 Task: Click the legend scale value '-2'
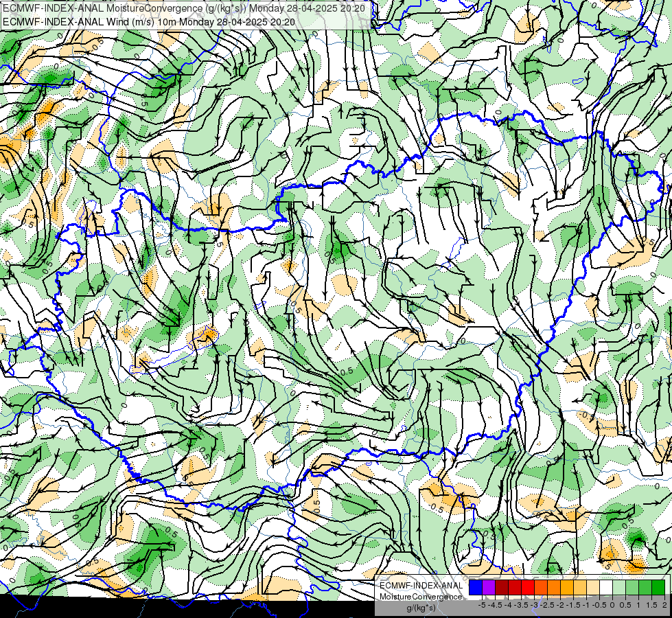tap(560, 605)
